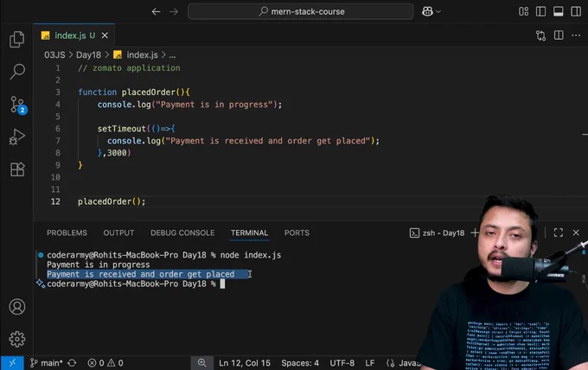Screen dimensions: 588x370
Task: Change Spaces: 4 indentation
Action: click(x=300, y=363)
